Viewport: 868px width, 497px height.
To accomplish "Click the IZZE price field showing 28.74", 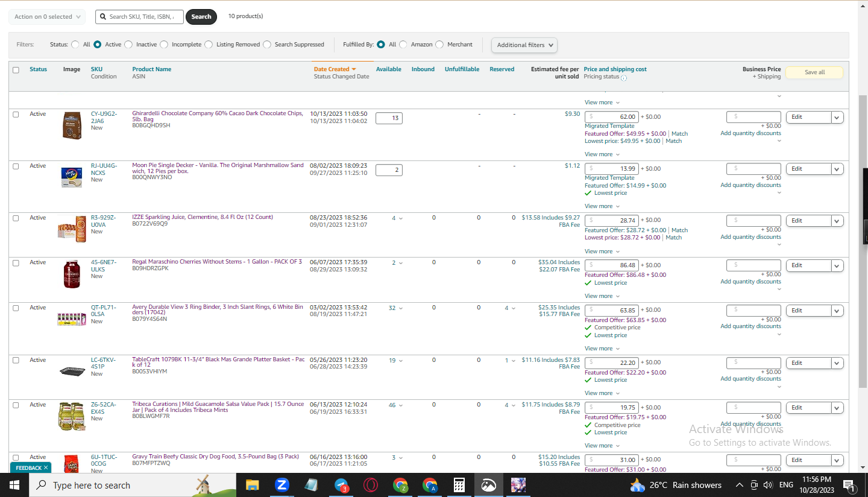I will [611, 221].
